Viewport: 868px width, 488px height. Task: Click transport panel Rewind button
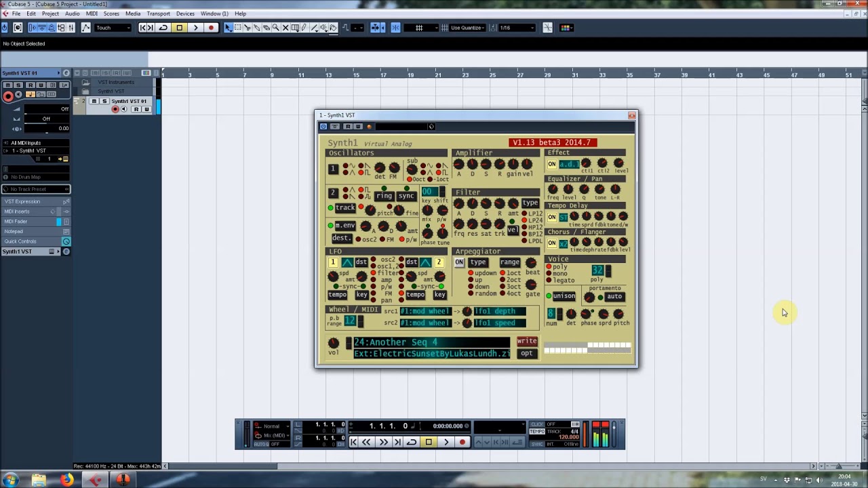tap(366, 442)
